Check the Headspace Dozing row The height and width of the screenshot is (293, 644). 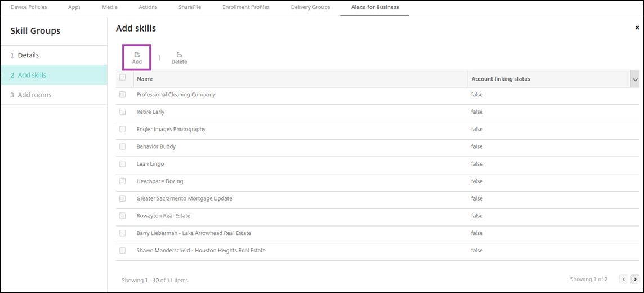[122, 181]
